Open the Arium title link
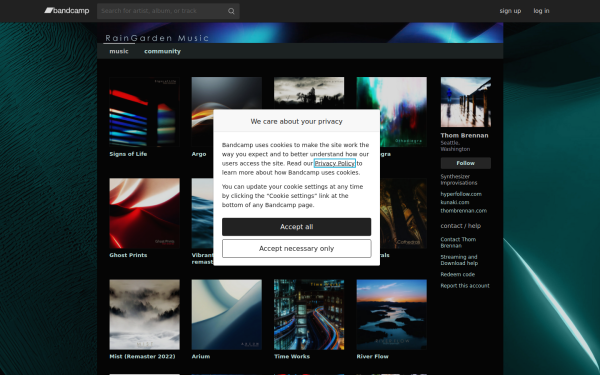Viewport: 600px width, 375px height. (201, 356)
